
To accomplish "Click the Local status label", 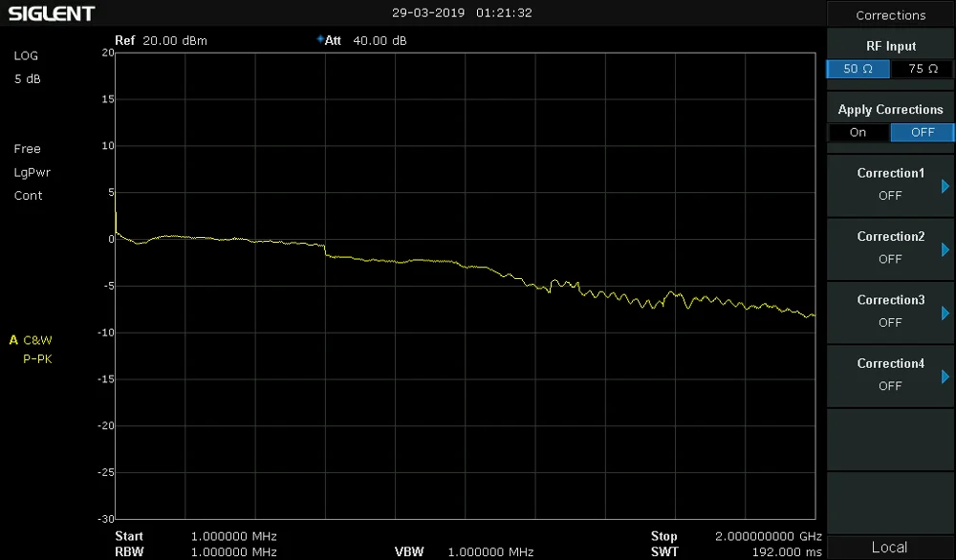I will [x=889, y=548].
